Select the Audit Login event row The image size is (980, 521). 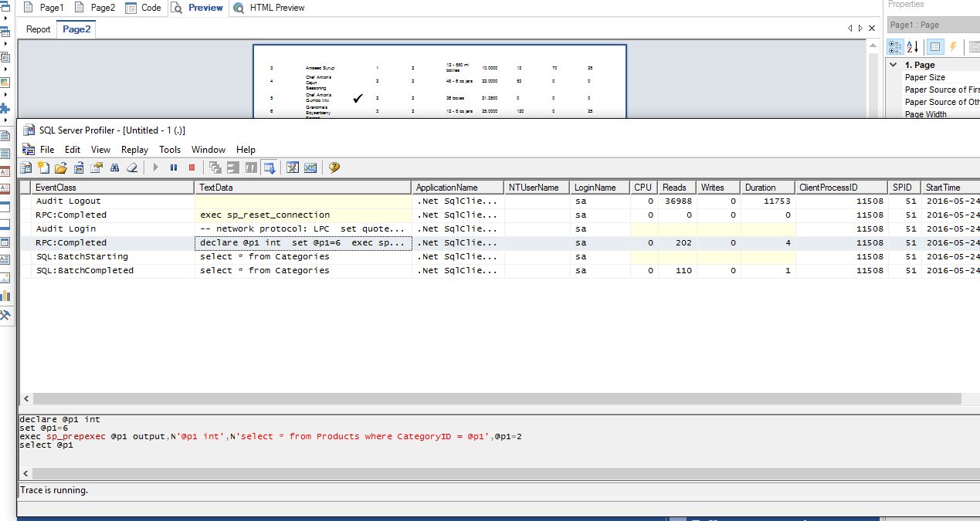point(500,228)
